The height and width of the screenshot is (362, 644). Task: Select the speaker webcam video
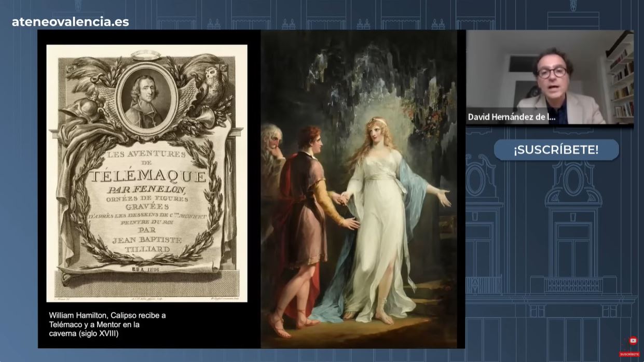coord(550,77)
